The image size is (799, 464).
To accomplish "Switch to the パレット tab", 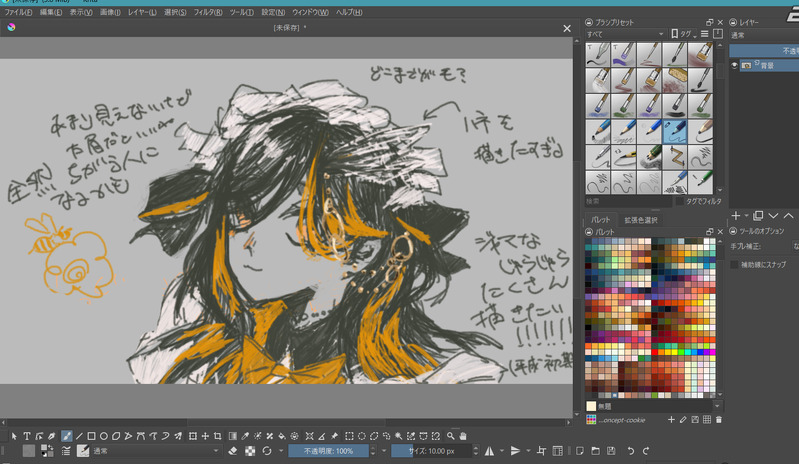I will pyautogui.click(x=600, y=220).
